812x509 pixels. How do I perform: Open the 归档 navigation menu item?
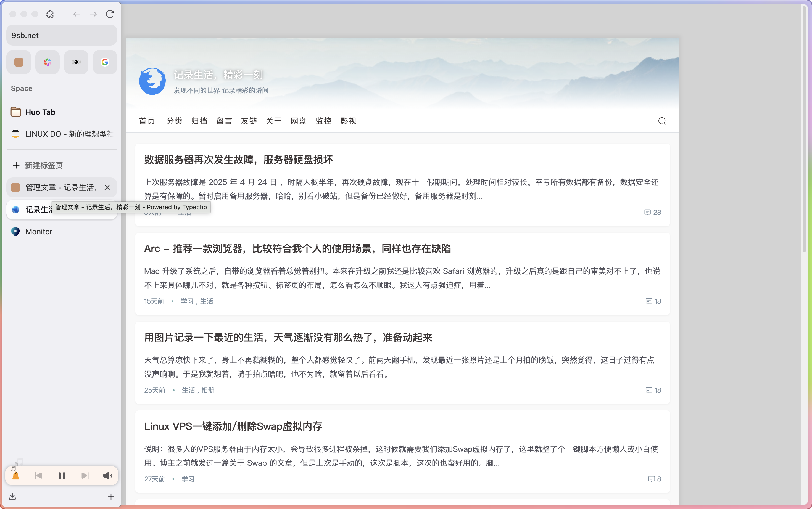point(199,121)
